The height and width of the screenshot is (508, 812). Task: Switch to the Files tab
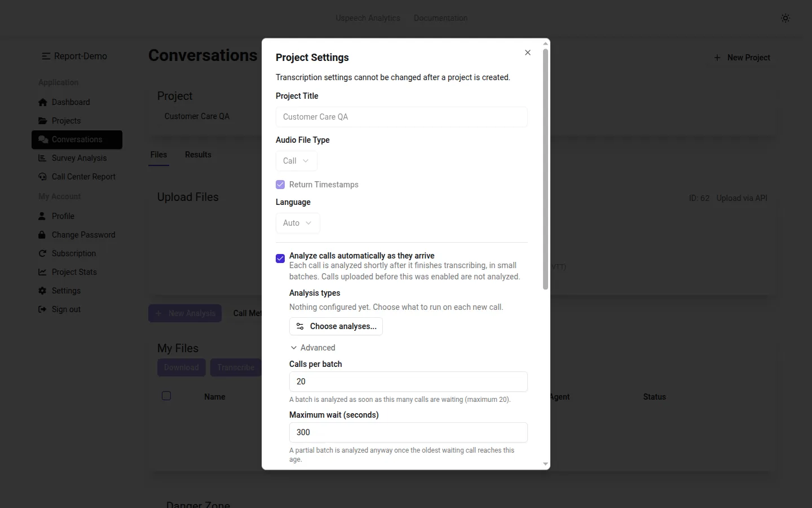pos(158,155)
